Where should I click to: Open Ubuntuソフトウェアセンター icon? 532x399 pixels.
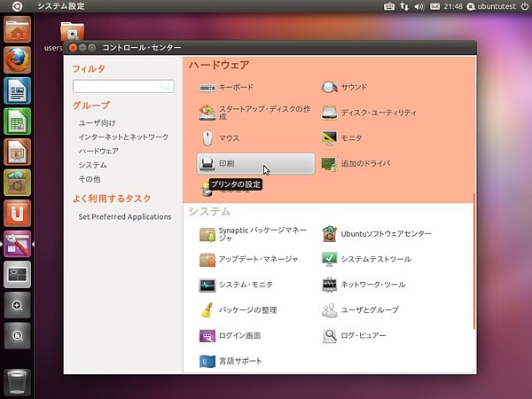click(x=329, y=234)
